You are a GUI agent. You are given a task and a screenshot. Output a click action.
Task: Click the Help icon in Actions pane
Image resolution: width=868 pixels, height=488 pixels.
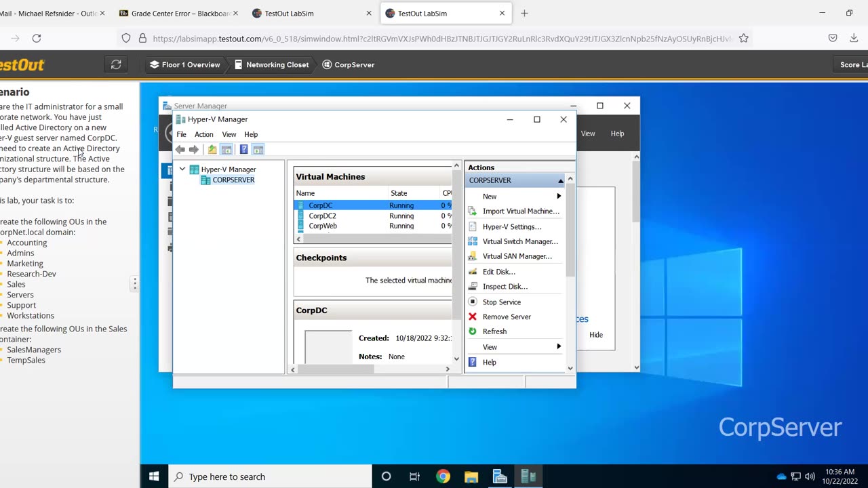coord(473,362)
